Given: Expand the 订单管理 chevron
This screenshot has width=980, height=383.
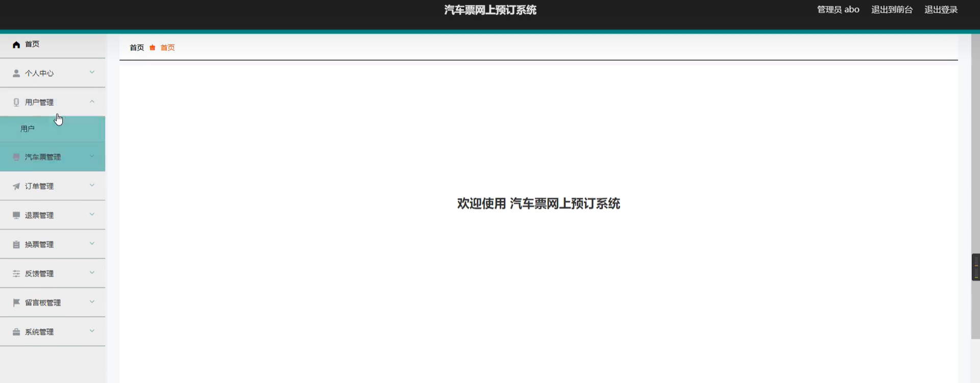Looking at the screenshot, I should click(x=92, y=185).
